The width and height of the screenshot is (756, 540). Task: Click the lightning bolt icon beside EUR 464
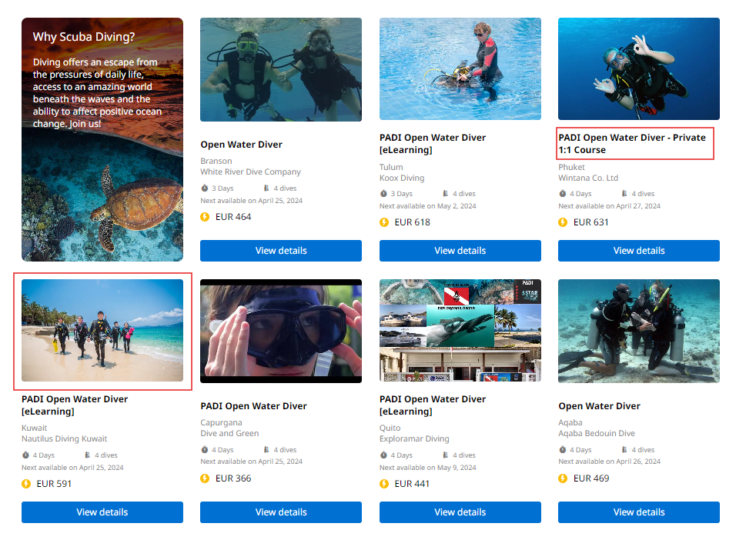205,217
